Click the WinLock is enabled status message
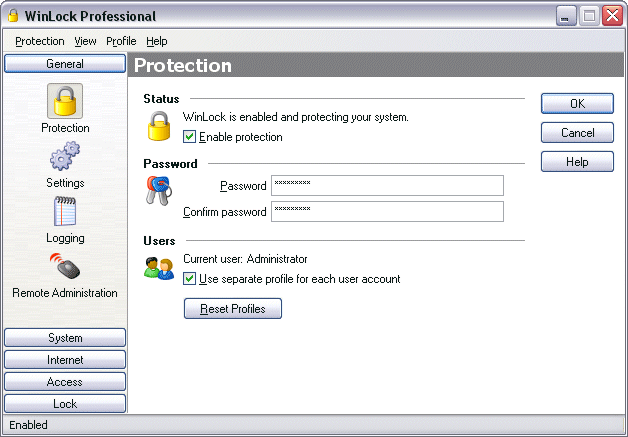Viewport: 628px width, 437px height. [x=296, y=117]
